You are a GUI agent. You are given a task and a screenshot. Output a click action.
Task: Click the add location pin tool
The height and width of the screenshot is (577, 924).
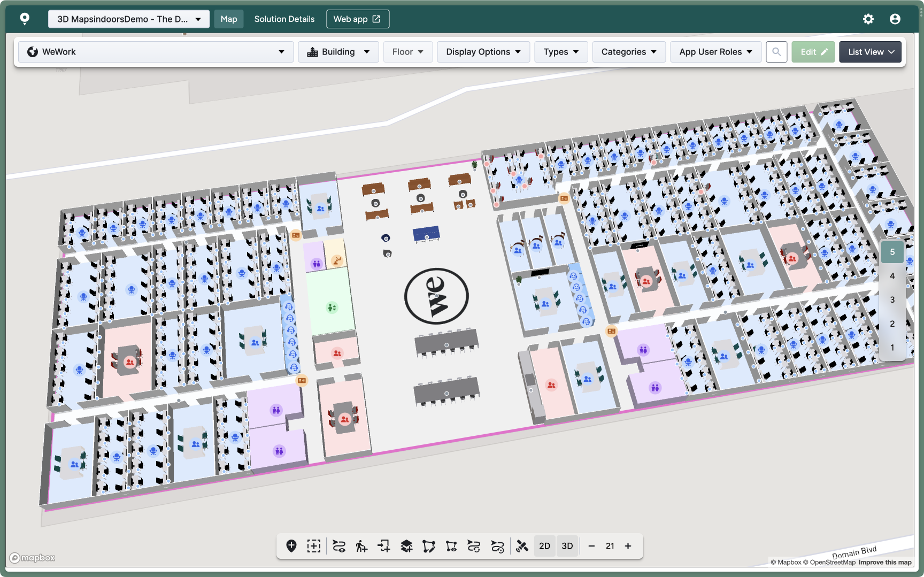click(291, 546)
